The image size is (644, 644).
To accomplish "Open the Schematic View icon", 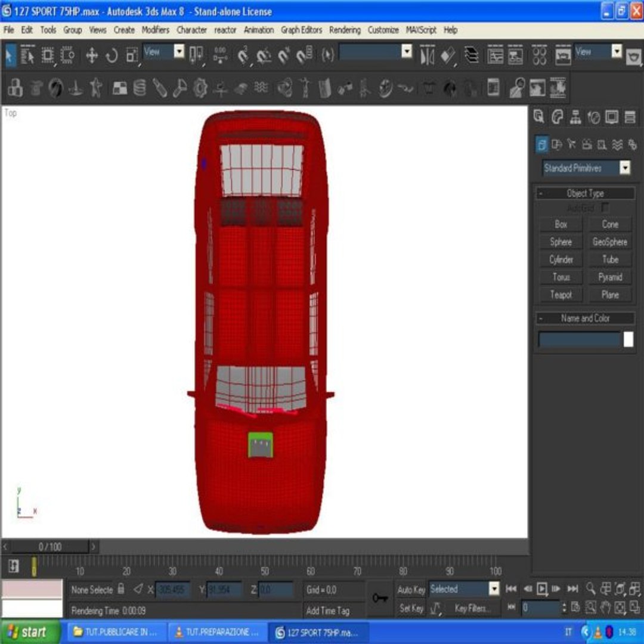I will point(515,55).
